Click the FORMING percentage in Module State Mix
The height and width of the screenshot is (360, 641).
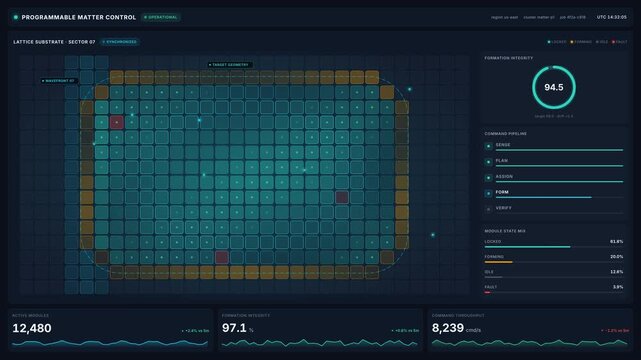pos(616,257)
